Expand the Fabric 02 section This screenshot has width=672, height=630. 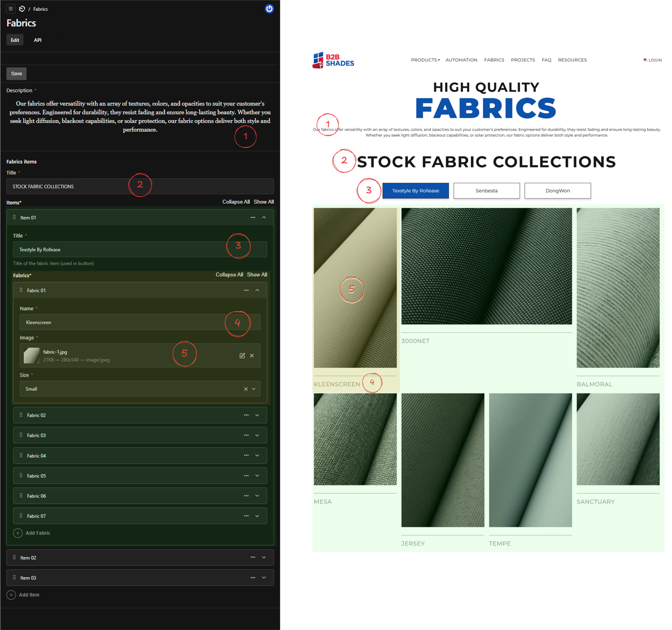[x=257, y=415]
